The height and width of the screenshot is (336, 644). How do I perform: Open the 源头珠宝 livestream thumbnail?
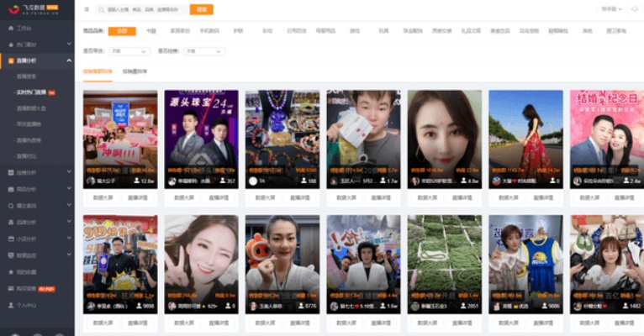click(x=201, y=139)
